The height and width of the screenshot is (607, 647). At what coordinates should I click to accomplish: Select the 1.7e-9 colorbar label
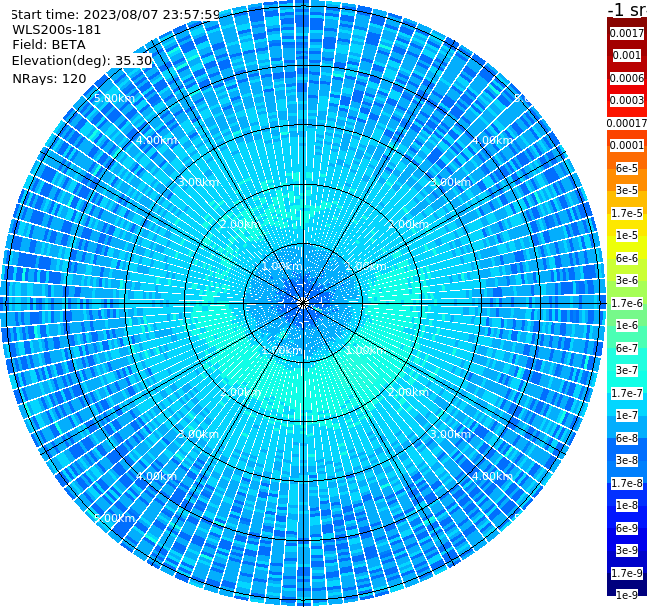(627, 573)
